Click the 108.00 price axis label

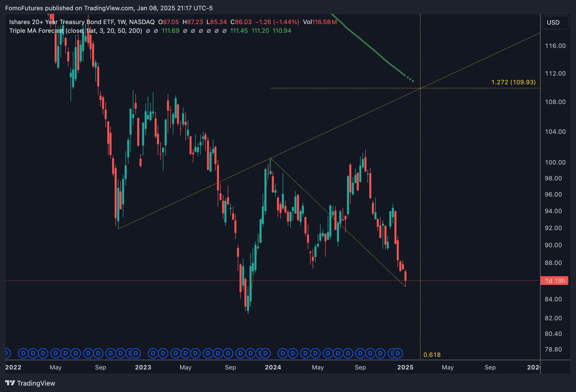555,102
